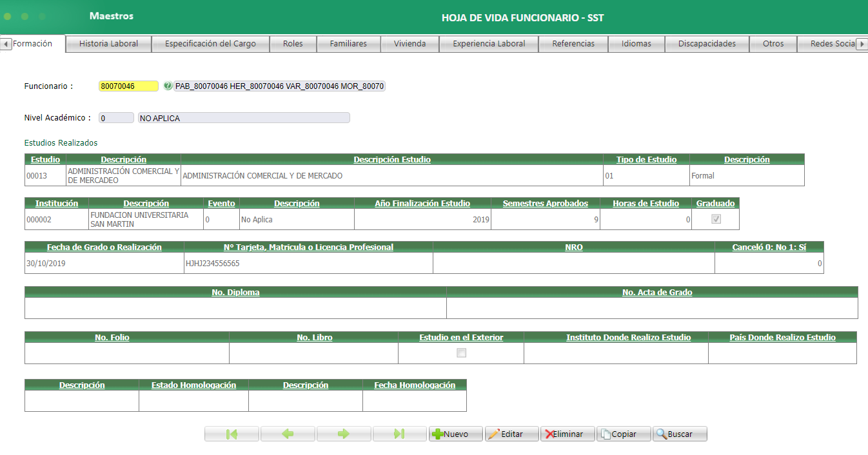Sort by Evento column header
This screenshot has width=868, height=455.
tap(221, 203)
